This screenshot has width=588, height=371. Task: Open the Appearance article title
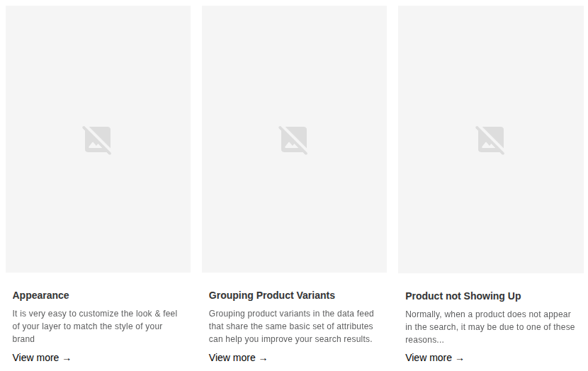click(40, 295)
